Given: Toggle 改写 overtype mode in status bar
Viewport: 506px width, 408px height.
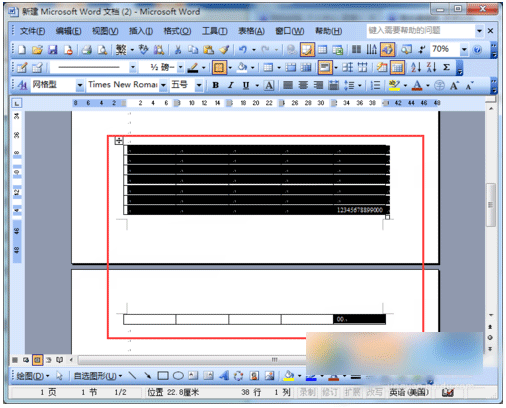Looking at the screenshot, I should tap(374, 392).
